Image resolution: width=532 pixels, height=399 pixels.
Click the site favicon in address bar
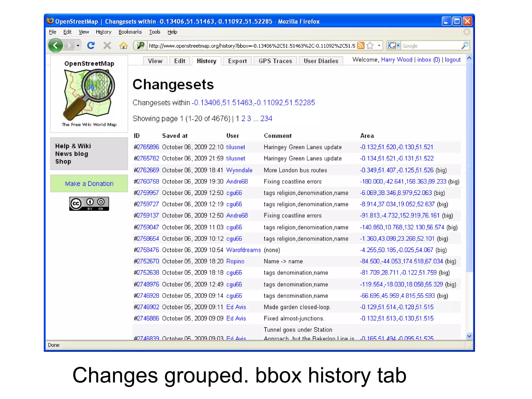click(x=141, y=45)
